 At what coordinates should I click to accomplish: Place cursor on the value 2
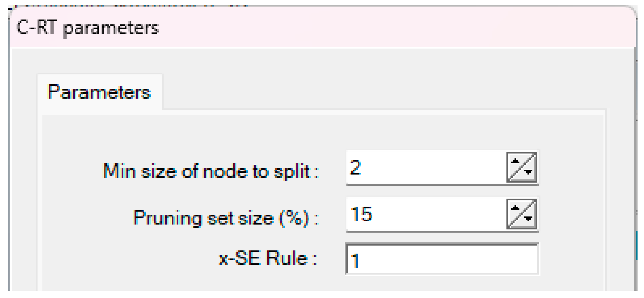click(x=355, y=167)
